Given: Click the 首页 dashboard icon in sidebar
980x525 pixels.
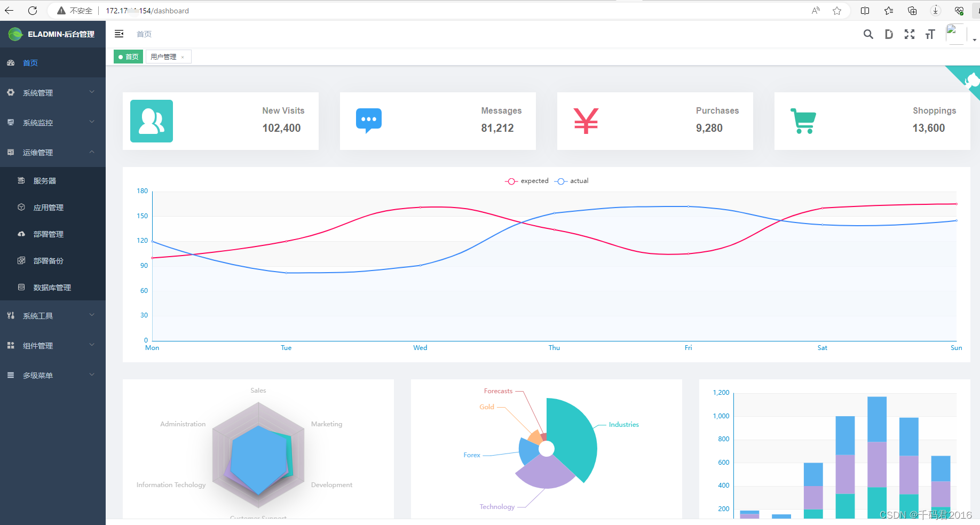Looking at the screenshot, I should [11, 62].
